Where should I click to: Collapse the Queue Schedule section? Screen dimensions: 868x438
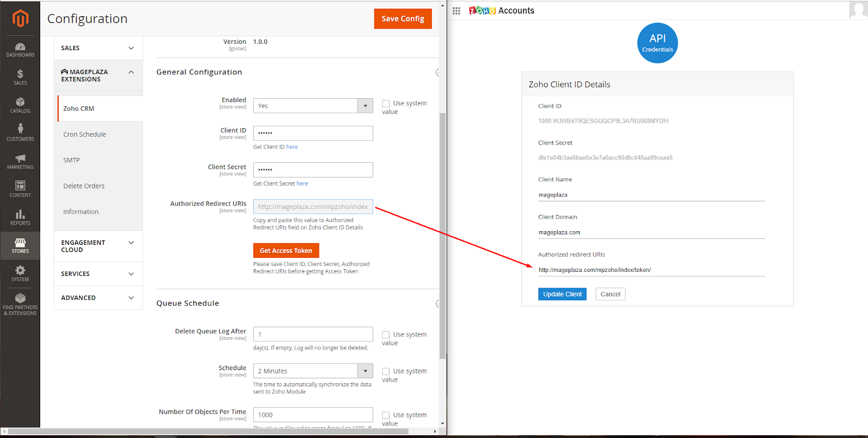pos(438,303)
